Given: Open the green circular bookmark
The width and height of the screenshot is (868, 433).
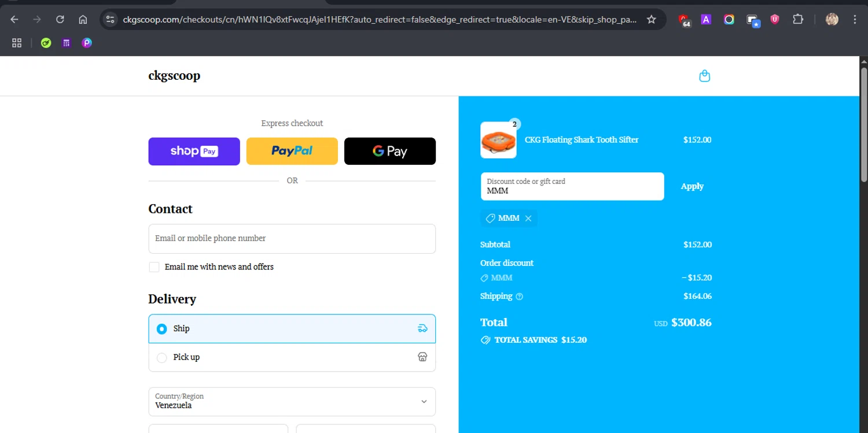Looking at the screenshot, I should coord(46,43).
